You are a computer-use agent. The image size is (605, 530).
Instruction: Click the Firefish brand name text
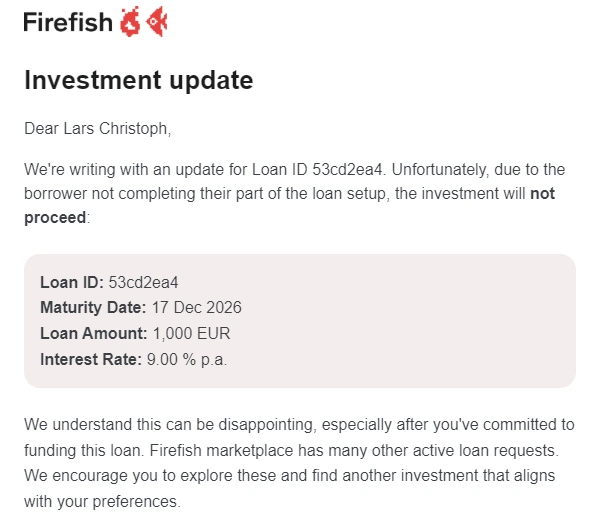(x=68, y=22)
